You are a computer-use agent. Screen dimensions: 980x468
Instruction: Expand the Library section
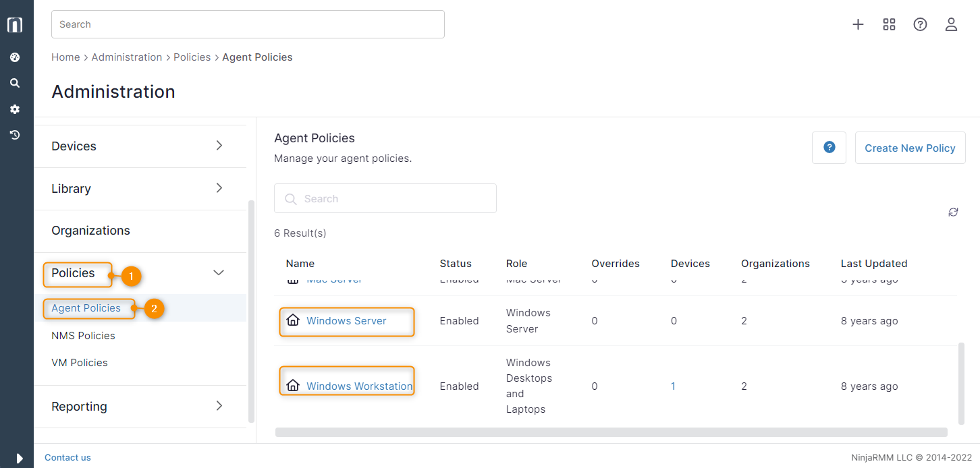(x=218, y=188)
